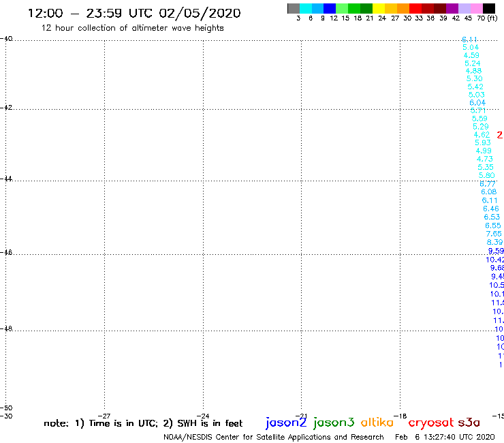
Task: Click the wave height value 7.65
Action: (x=494, y=234)
